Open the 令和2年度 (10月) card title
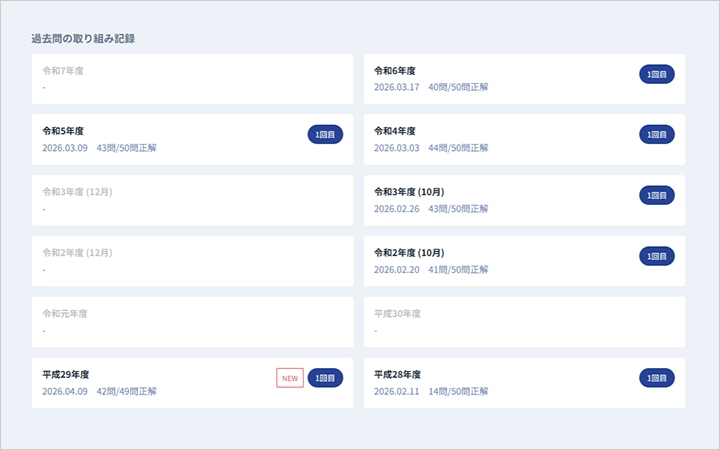 pyautogui.click(x=408, y=253)
